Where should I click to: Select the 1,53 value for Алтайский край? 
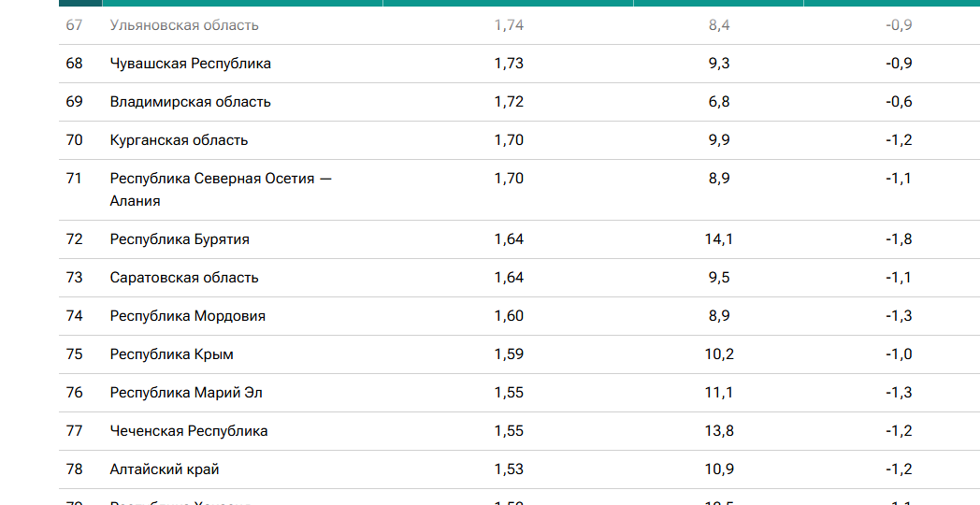point(509,469)
